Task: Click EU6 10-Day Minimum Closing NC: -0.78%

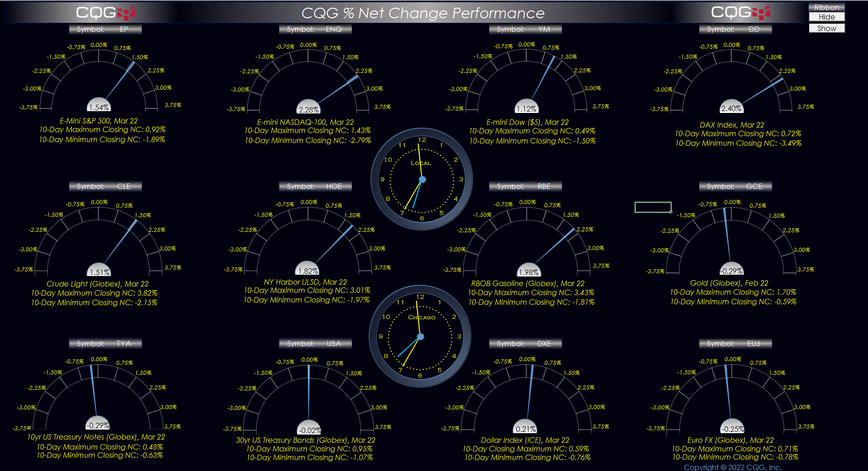Action: (735, 457)
